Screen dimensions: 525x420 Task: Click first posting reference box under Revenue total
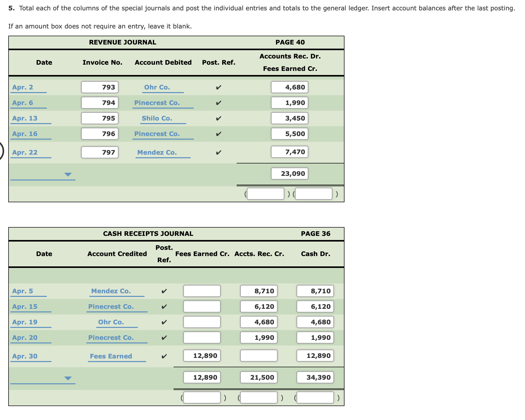pos(265,194)
